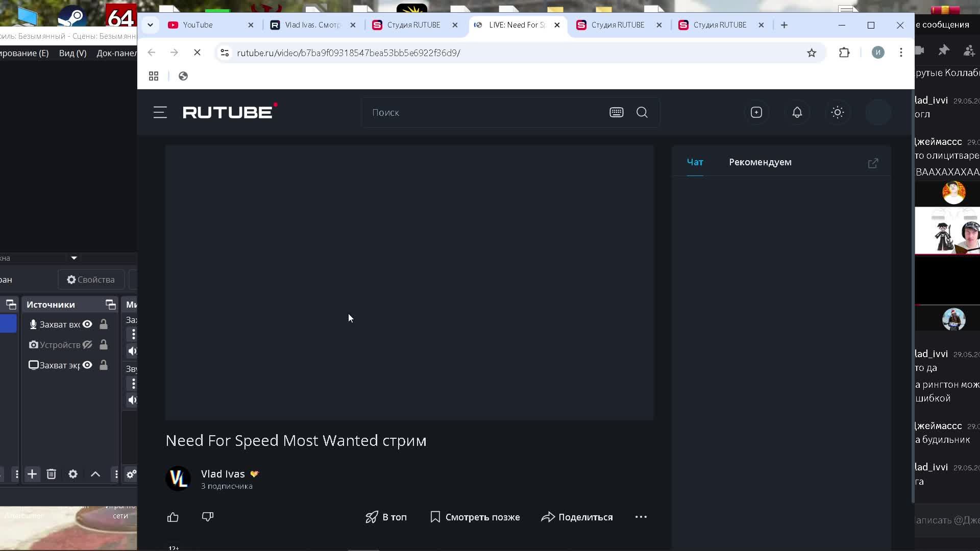The height and width of the screenshot is (551, 980).
Task: Go back in browser history
Action: tap(152, 53)
